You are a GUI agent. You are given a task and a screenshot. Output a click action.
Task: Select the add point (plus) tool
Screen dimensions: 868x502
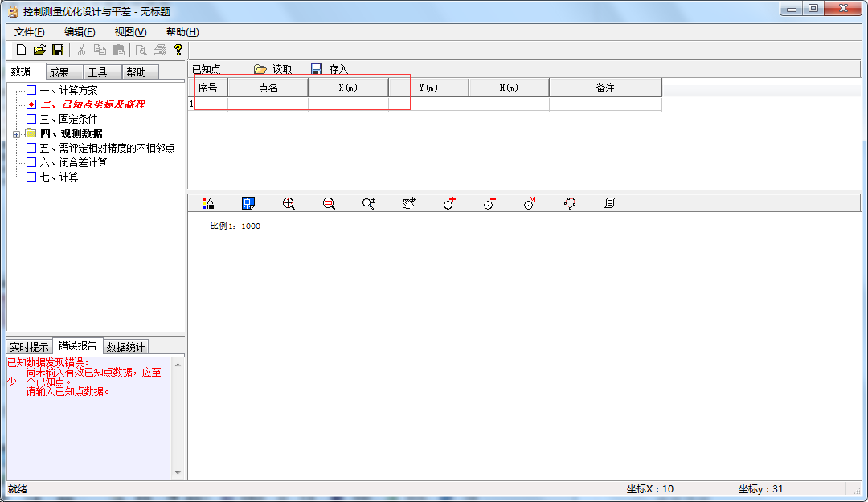click(x=449, y=204)
